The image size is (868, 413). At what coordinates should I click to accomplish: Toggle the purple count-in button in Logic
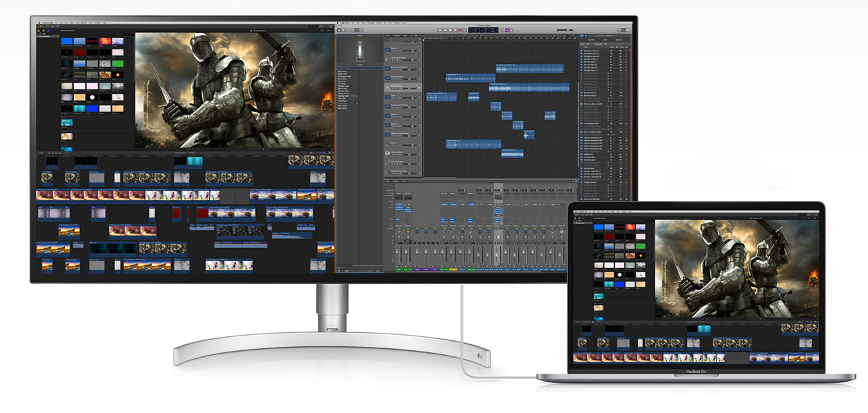(x=507, y=30)
